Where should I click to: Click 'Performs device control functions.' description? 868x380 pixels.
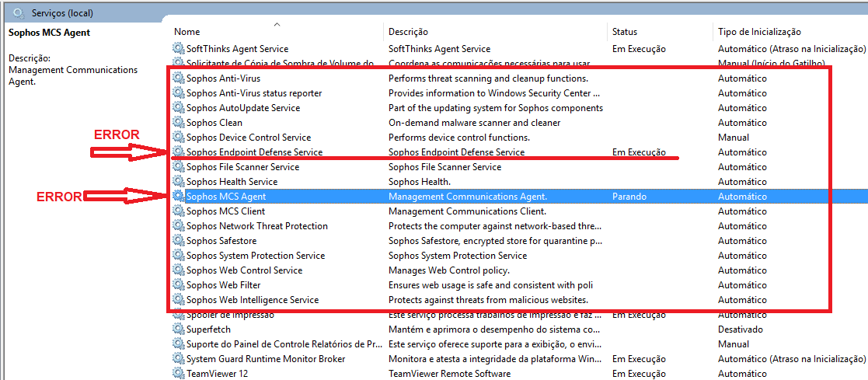[x=459, y=138]
